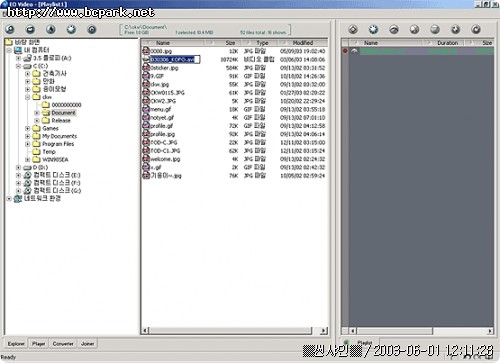
Task: Select the 0000000000 folder in tree
Action: coord(66,105)
